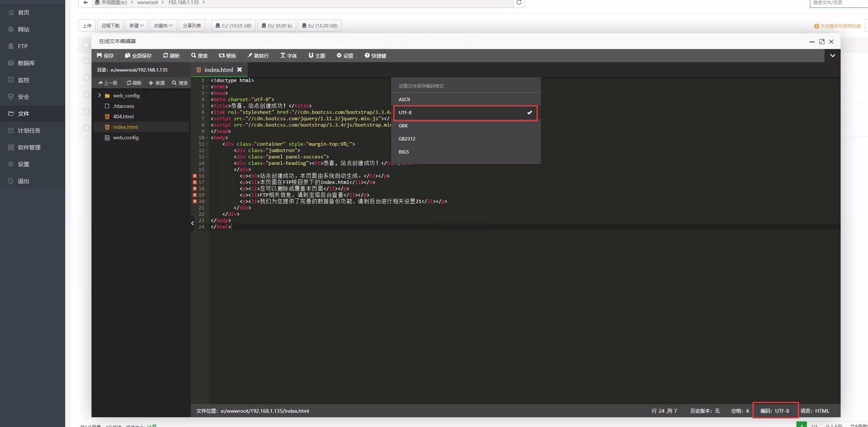
Task: Open 404.html in the file tree
Action: (123, 116)
